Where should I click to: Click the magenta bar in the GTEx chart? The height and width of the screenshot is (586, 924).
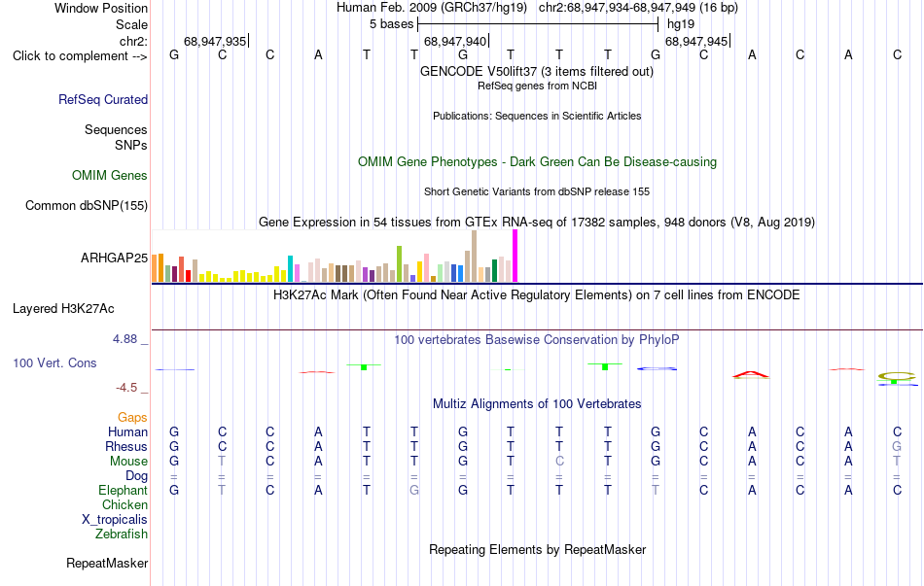pos(515,257)
